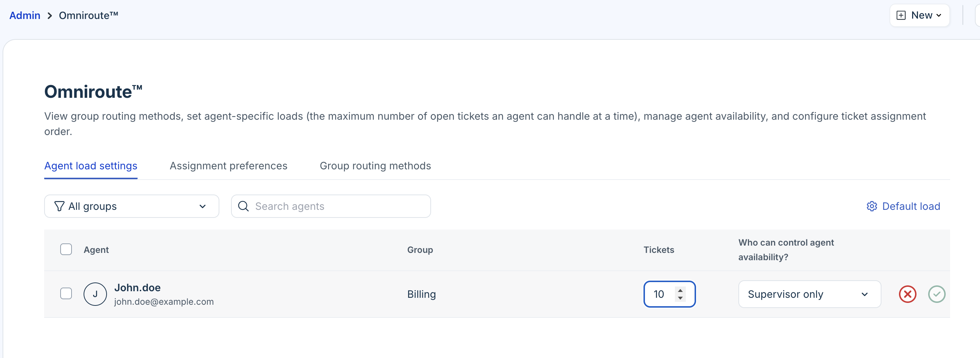980x358 pixels.
Task: Increase tickets count with up arrow
Action: (x=680, y=290)
